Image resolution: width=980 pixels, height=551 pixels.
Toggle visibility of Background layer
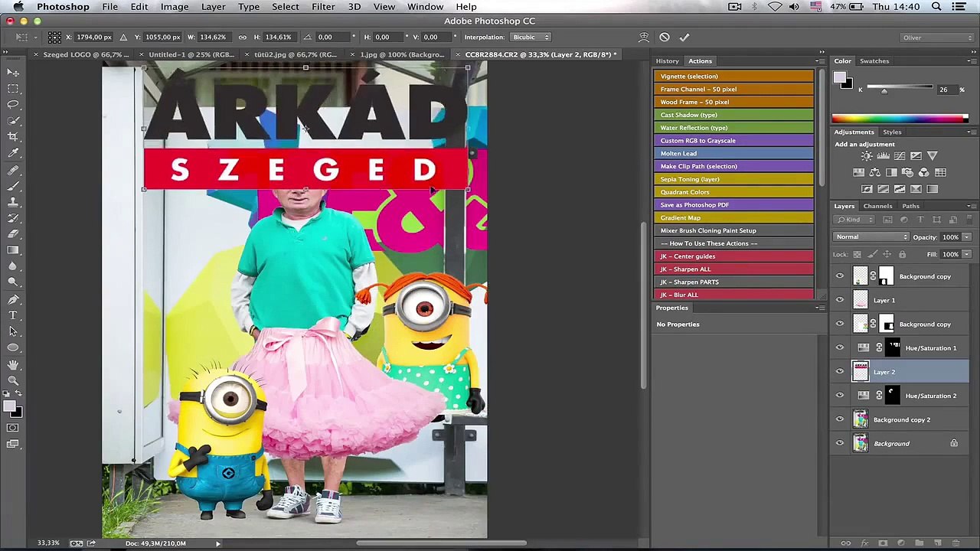[x=840, y=443]
